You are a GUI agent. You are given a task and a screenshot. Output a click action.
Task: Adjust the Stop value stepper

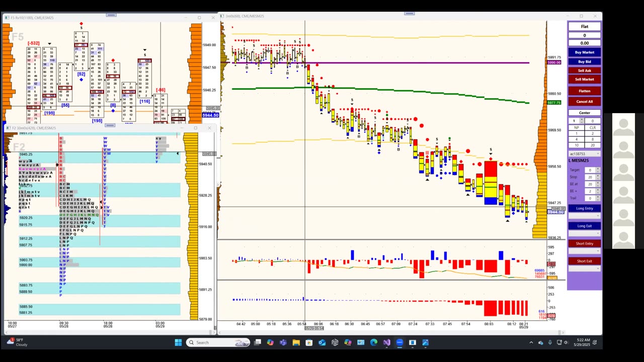tap(598, 177)
